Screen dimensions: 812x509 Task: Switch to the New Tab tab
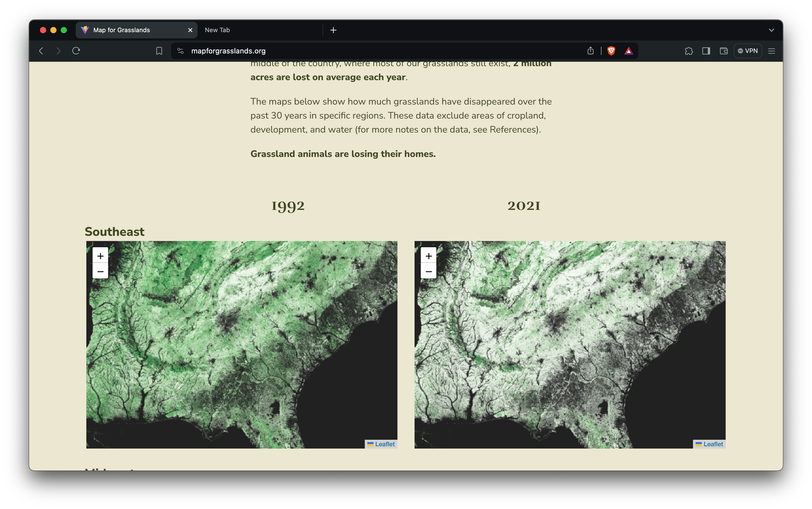pos(217,30)
